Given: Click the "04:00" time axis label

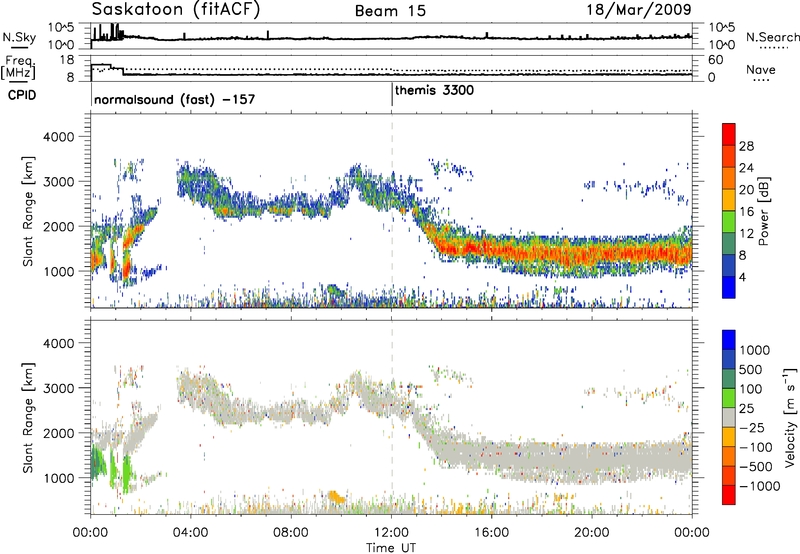Looking at the screenshot, I should click(191, 533).
